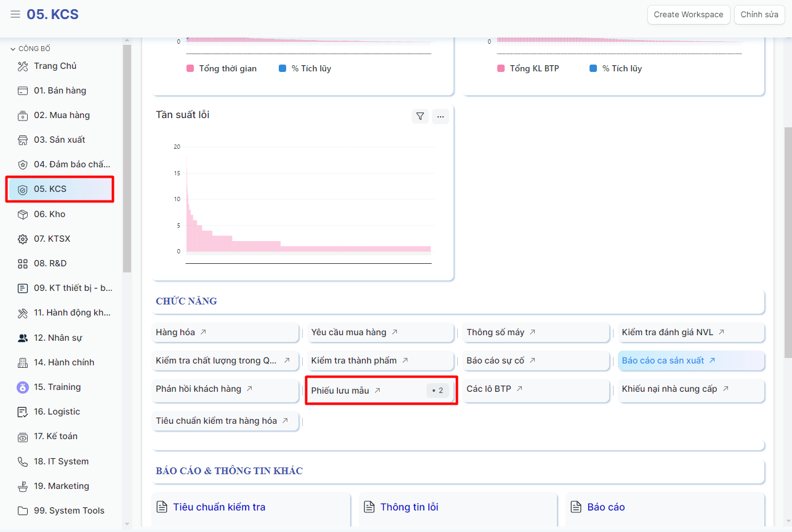Image resolution: width=792 pixels, height=532 pixels.
Task: Click the Chỉnh sửa button
Action: (x=759, y=14)
